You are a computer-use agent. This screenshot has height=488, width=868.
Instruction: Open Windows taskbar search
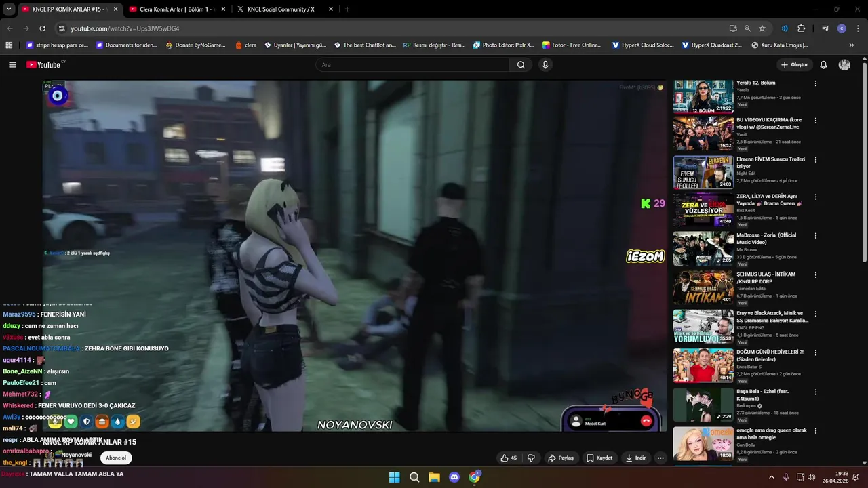[x=414, y=477]
